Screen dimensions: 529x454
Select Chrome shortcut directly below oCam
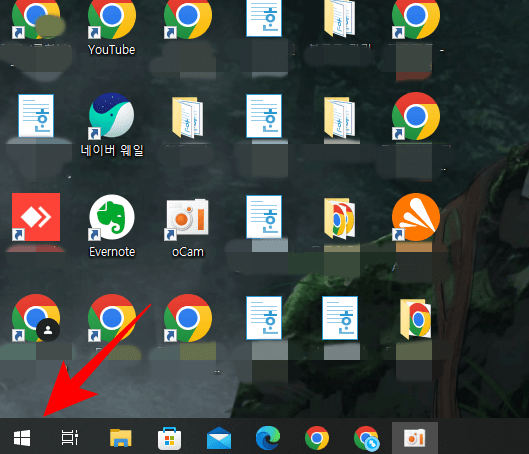[x=188, y=318]
